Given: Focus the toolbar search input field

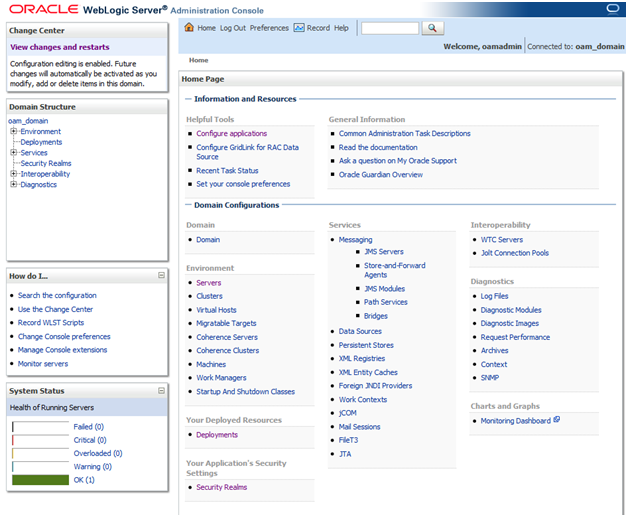Looking at the screenshot, I should coord(390,28).
